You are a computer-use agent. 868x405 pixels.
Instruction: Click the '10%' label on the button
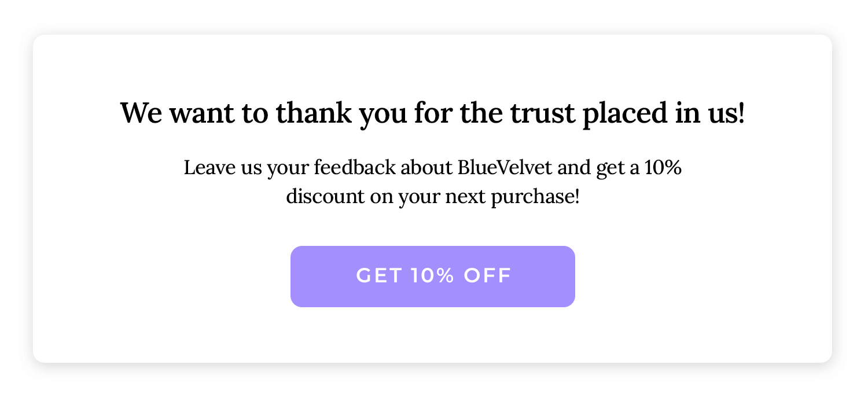[x=433, y=276]
